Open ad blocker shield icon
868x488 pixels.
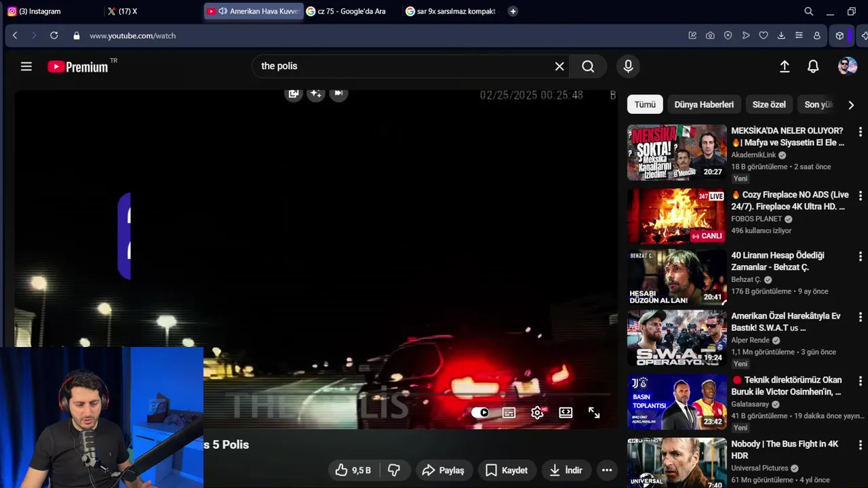[728, 36]
